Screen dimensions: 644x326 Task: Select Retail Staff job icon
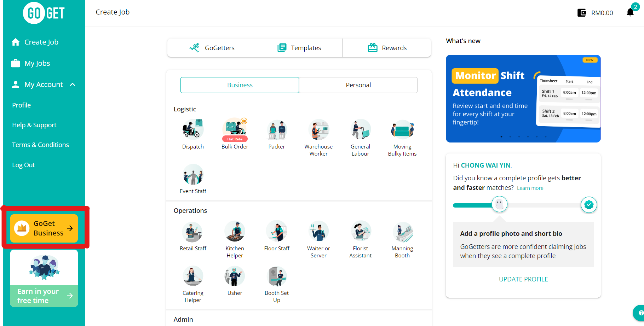[x=193, y=232]
